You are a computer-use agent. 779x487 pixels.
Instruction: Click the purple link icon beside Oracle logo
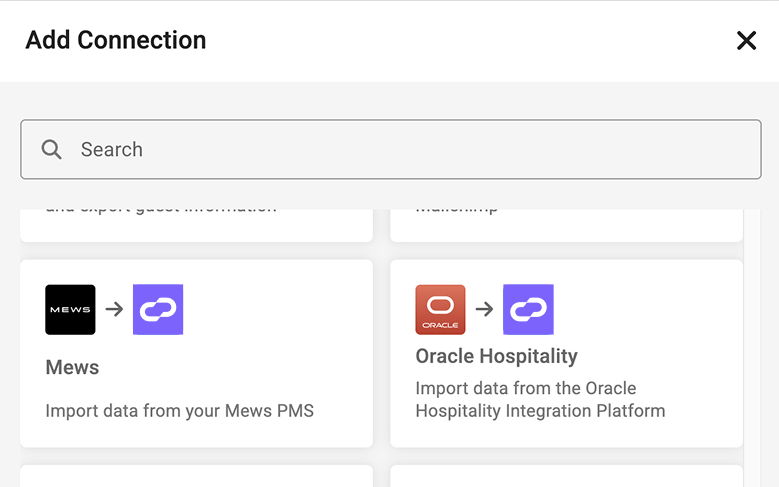pyautogui.click(x=528, y=309)
